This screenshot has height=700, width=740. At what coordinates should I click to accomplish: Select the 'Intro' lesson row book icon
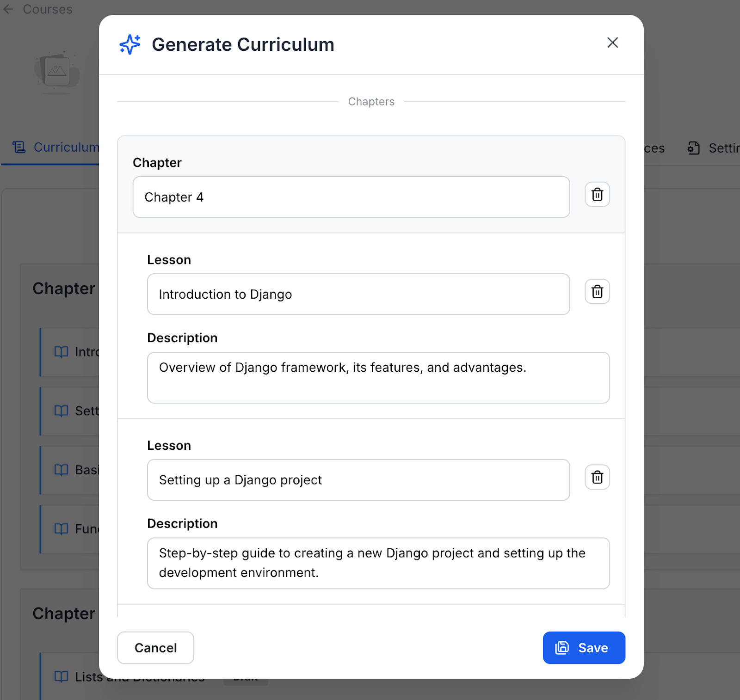(x=61, y=352)
